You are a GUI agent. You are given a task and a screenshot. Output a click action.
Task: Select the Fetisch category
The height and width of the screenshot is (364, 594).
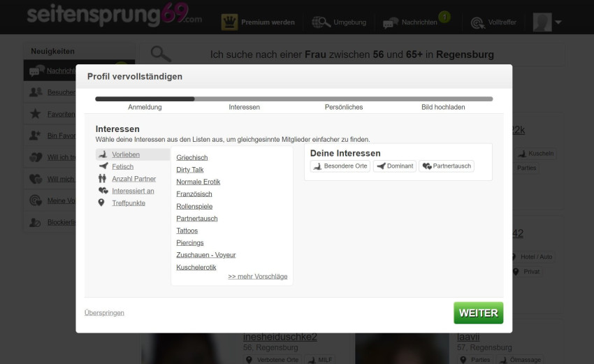click(123, 167)
